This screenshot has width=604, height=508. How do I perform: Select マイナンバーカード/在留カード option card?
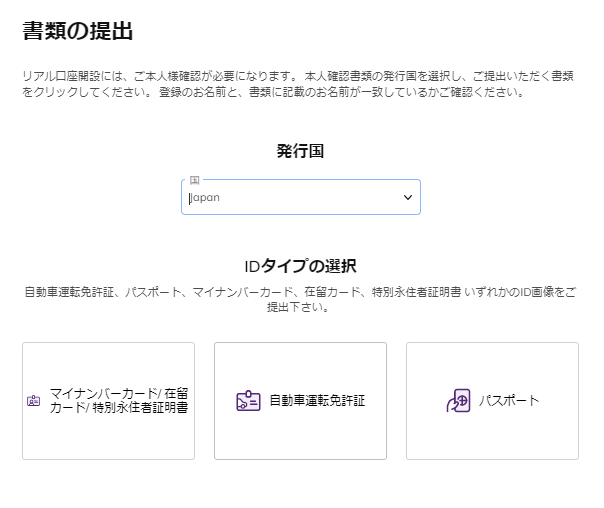coord(108,401)
